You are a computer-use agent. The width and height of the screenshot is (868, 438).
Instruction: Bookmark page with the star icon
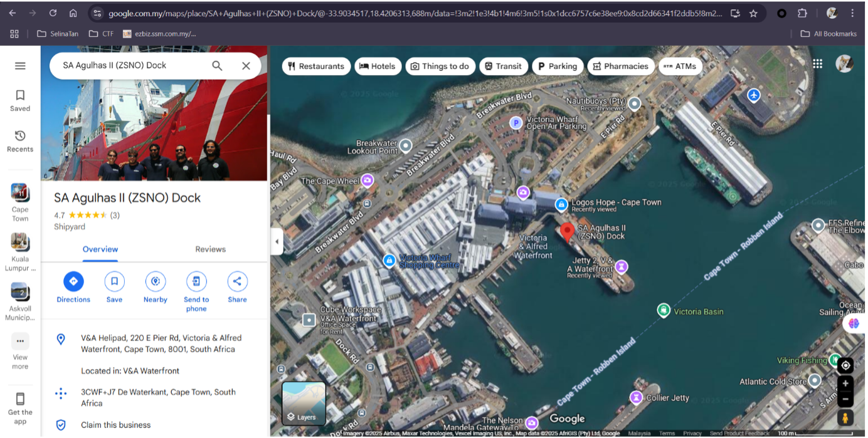753,13
